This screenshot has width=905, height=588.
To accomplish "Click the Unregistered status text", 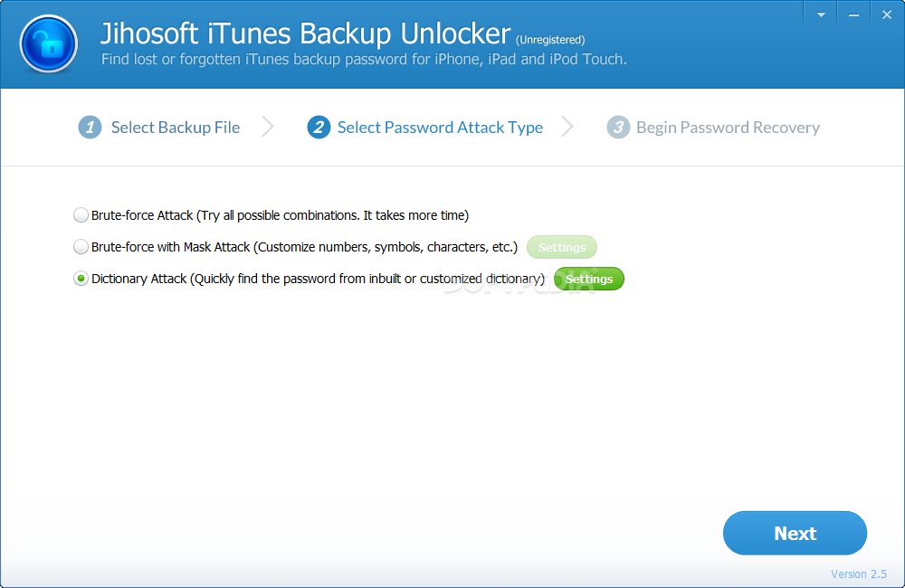I will click(550, 40).
